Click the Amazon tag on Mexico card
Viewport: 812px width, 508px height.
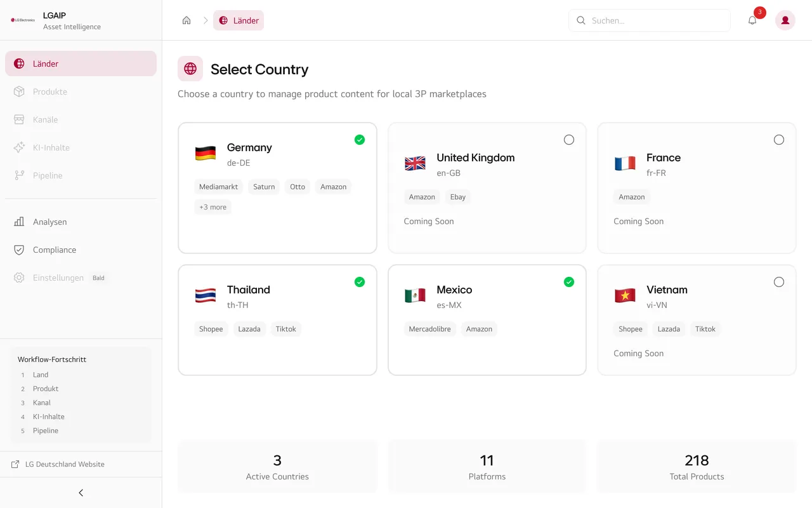click(479, 329)
